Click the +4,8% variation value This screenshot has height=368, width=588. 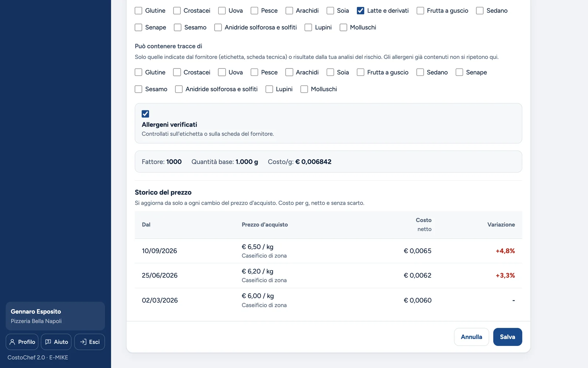(x=505, y=251)
